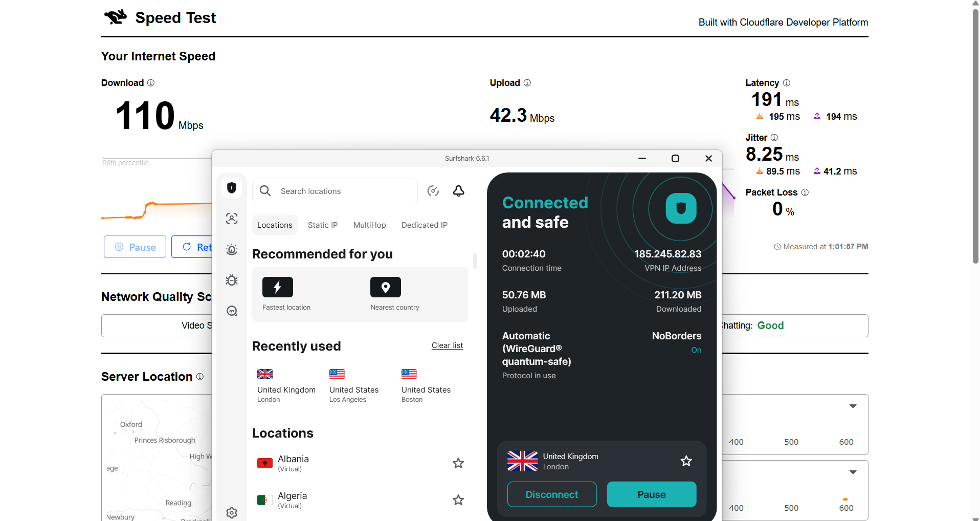Open Alternative ID from the sidebar
The image size is (980, 521).
232,219
